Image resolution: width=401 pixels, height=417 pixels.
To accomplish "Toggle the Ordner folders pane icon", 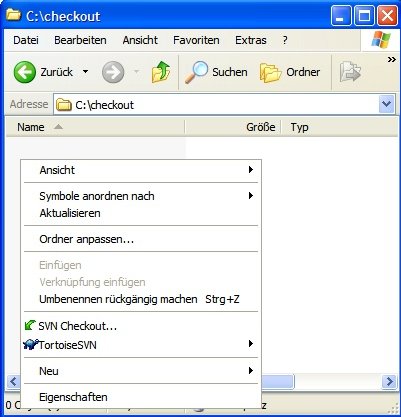I will [270, 72].
